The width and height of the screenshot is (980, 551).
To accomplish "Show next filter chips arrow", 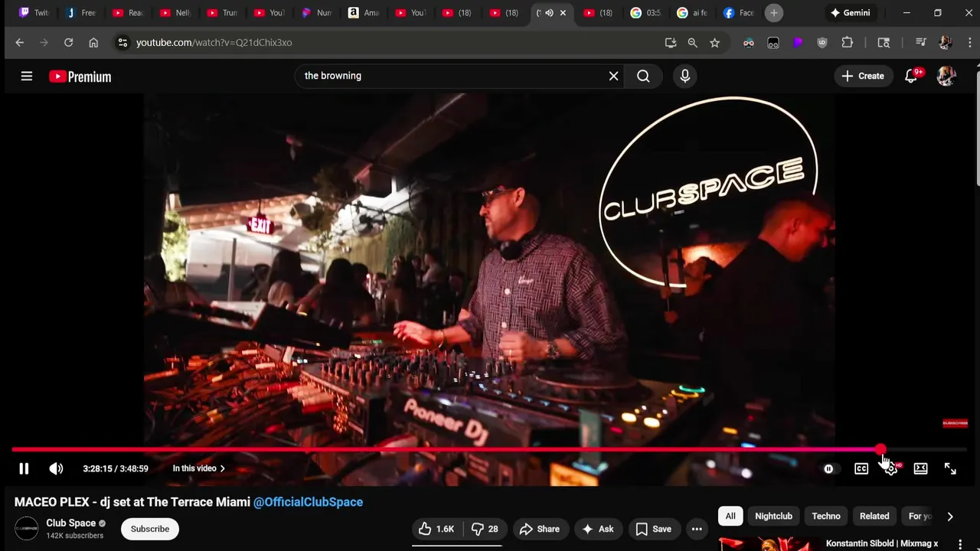I will (950, 517).
